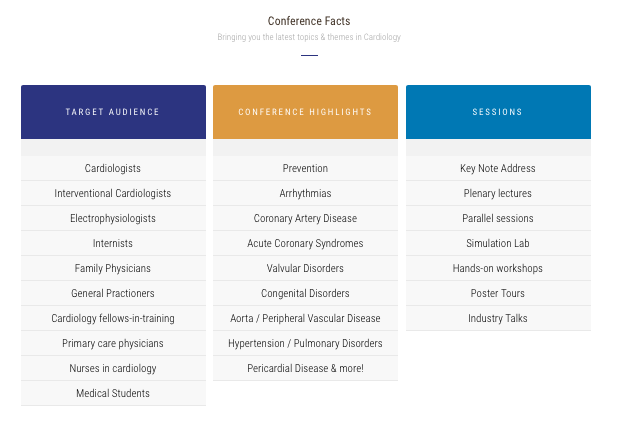This screenshot has width=633, height=428.
Task: Click the Target Audience header
Action: pyautogui.click(x=113, y=112)
